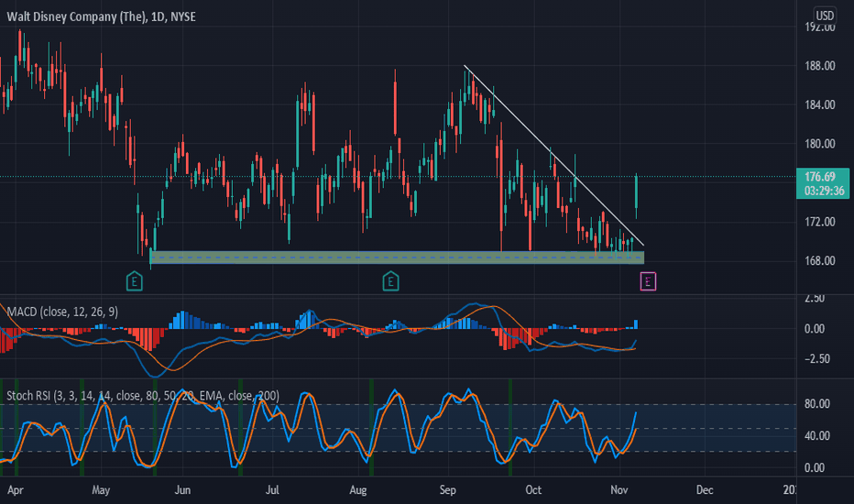
Task: Click the MACD 2.50 scale label
Action: [815, 299]
